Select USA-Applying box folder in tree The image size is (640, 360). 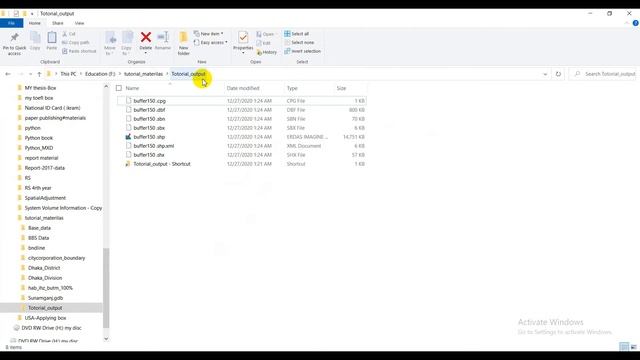pos(45,318)
